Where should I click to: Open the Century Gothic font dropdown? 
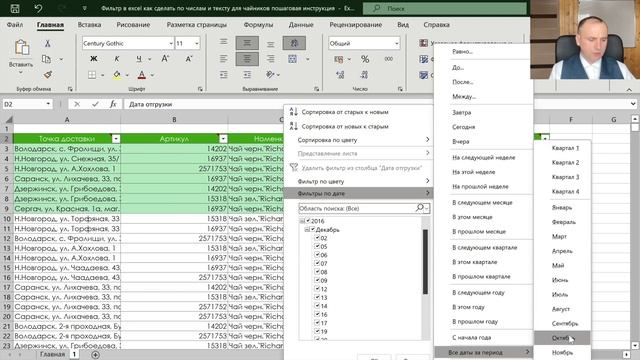coord(171,43)
